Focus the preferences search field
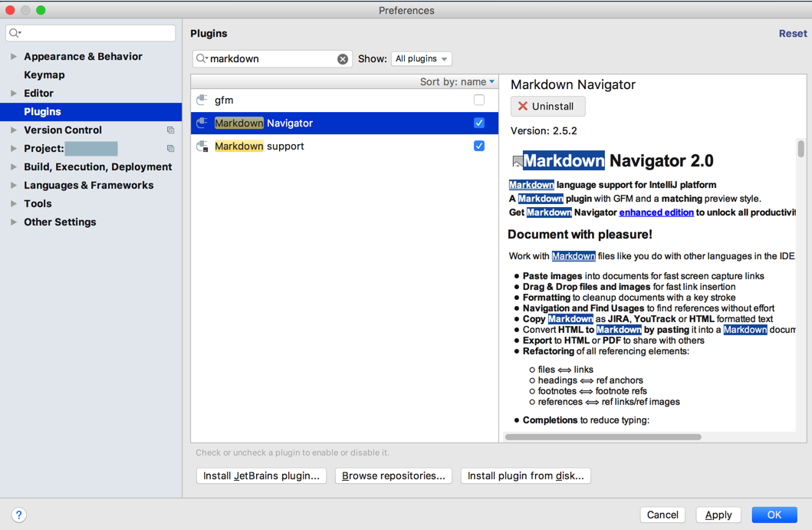 (90, 33)
